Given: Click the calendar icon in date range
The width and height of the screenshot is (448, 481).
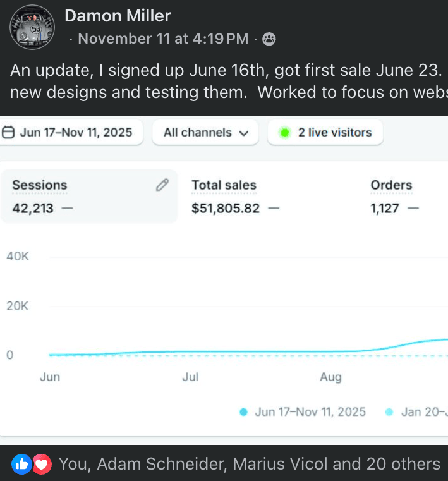Looking at the screenshot, I should (x=8, y=133).
